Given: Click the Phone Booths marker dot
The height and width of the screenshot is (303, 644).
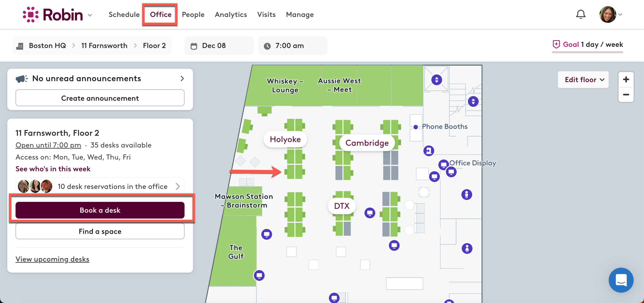Looking at the screenshot, I should (x=415, y=127).
